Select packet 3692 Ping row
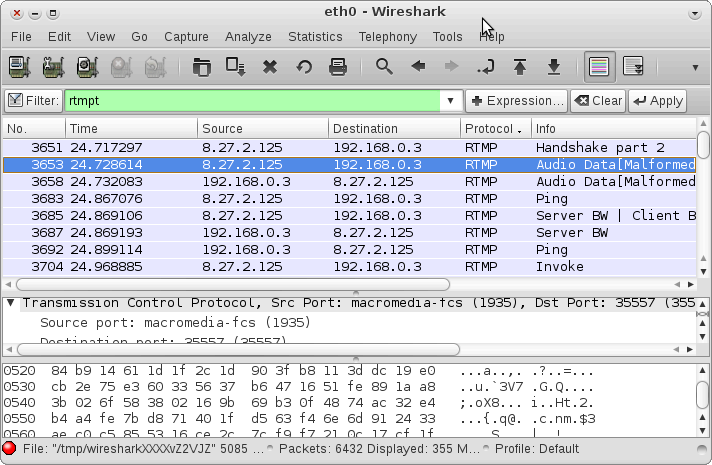The image size is (712, 465). click(349, 250)
